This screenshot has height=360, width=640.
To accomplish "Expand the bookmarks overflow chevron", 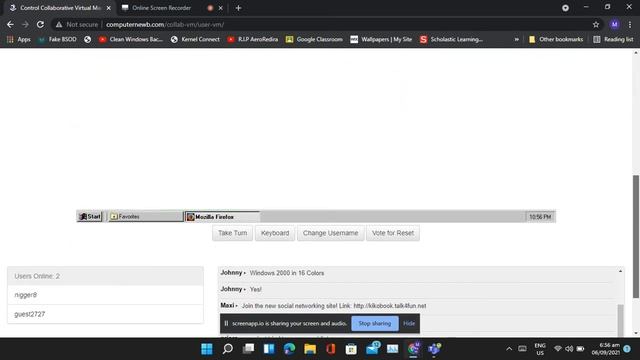I will (x=516, y=39).
